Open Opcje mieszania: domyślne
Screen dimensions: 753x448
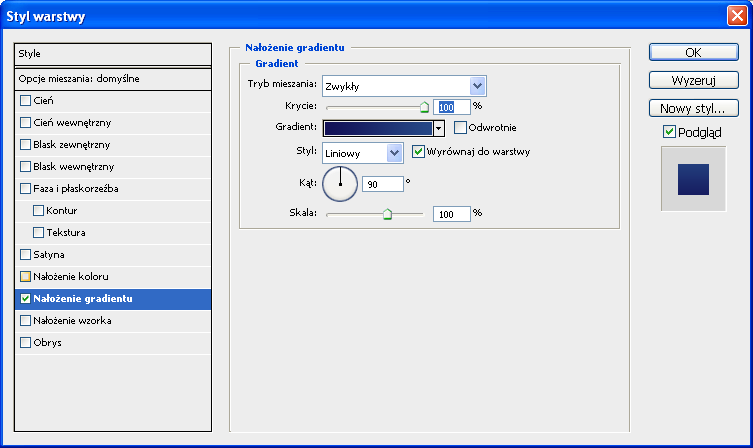coord(113,78)
